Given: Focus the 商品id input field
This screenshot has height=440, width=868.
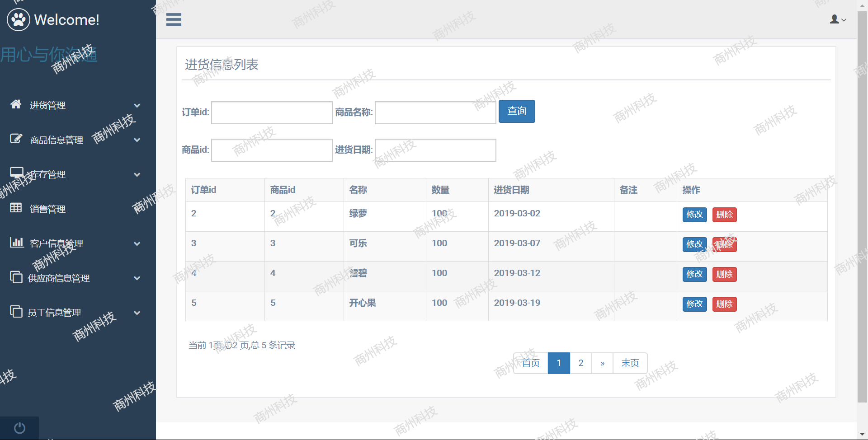Looking at the screenshot, I should pyautogui.click(x=272, y=150).
